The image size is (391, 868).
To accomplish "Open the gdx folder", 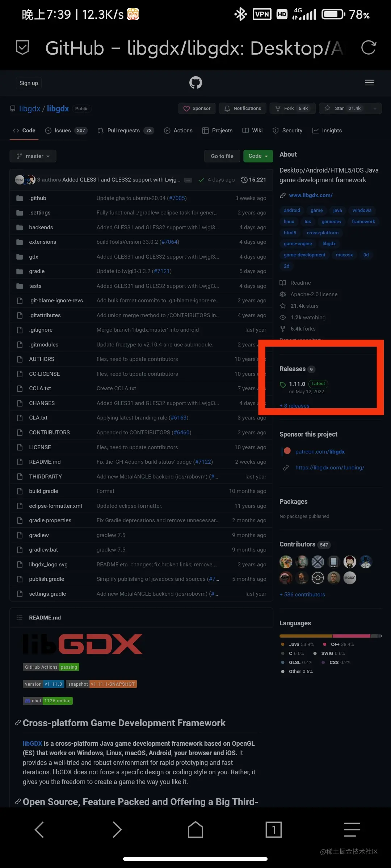I will pyautogui.click(x=34, y=257).
